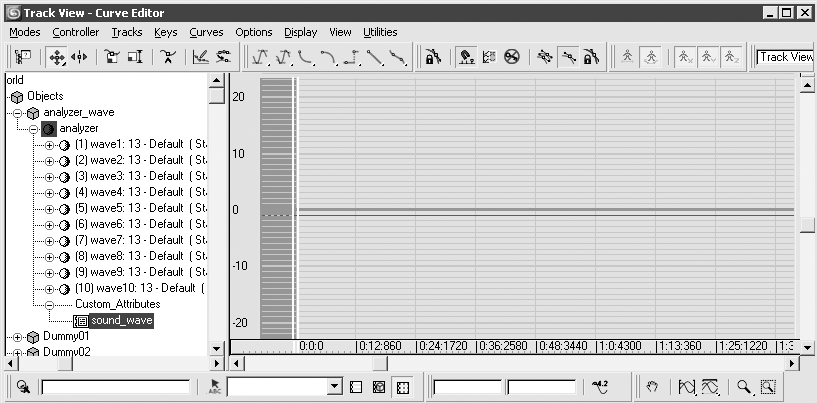Toggle Snap Frames button
Screen dimensions: 817x403
(x=466, y=57)
